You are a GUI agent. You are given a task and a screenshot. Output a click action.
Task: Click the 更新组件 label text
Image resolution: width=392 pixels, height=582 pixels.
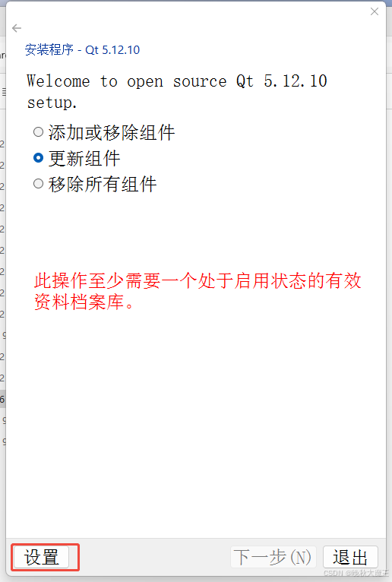[x=84, y=159]
